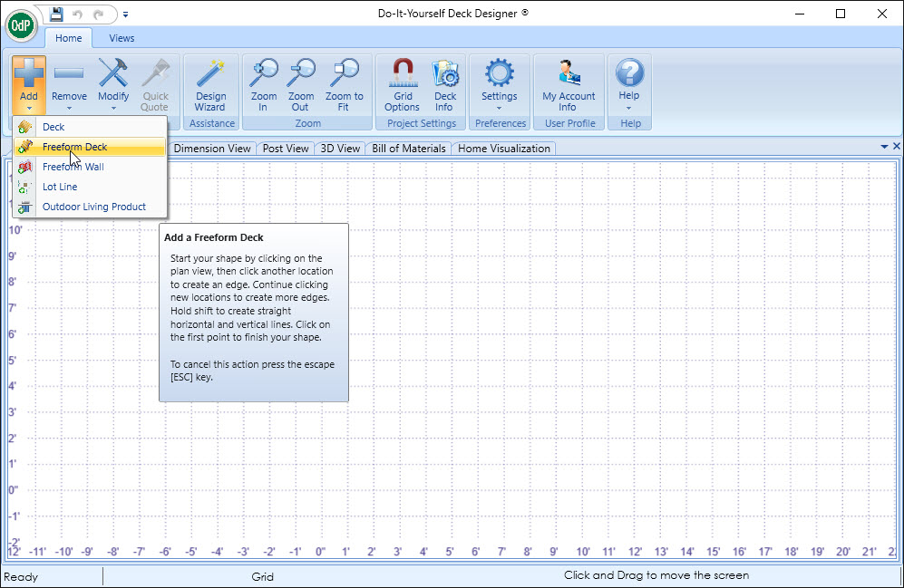This screenshot has width=904, height=588.
Task: Click the Undo arrow in quick access
Action: point(77,14)
